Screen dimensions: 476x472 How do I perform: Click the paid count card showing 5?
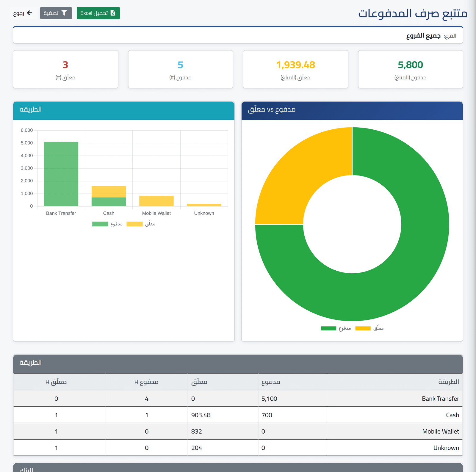(181, 69)
